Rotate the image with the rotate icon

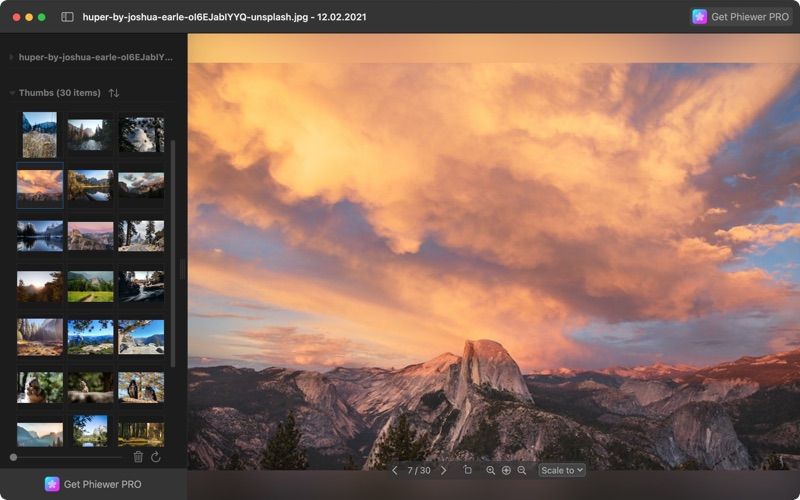point(467,470)
